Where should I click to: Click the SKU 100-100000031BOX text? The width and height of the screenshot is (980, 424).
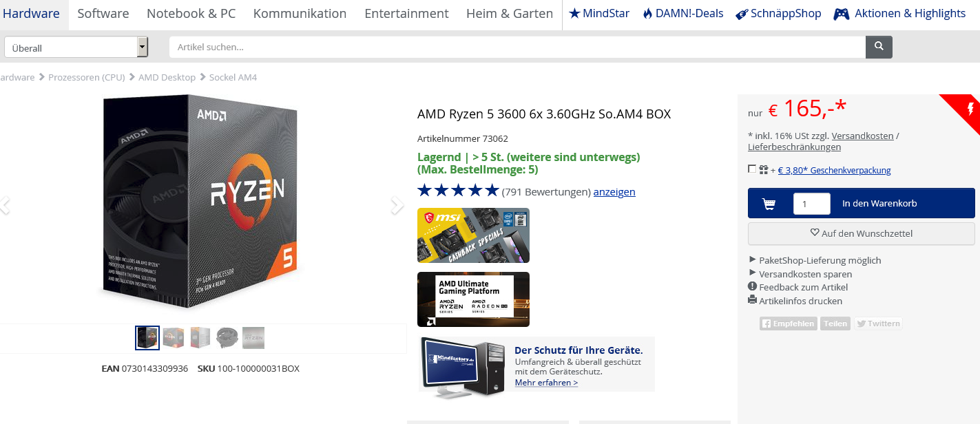point(249,368)
